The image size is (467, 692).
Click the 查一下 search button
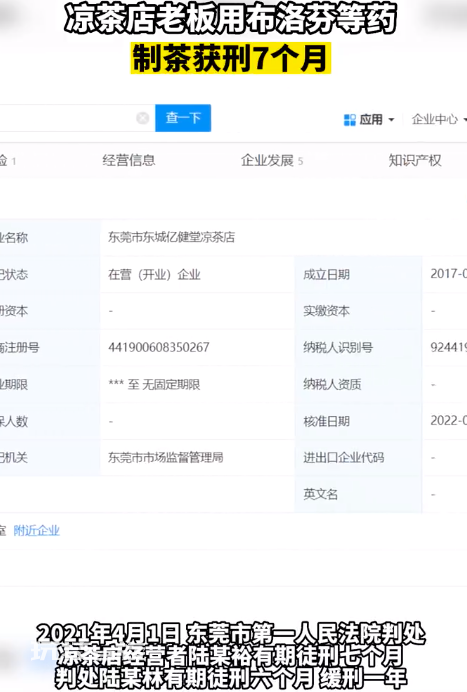[183, 118]
